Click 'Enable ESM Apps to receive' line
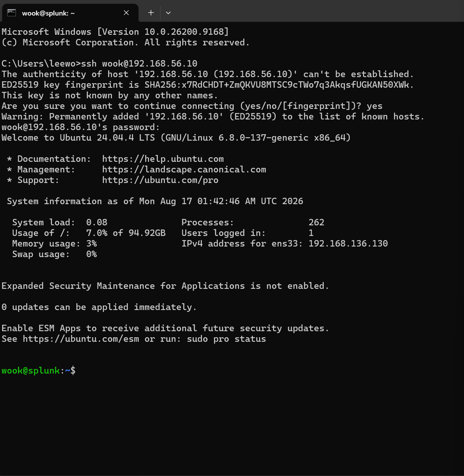The height and width of the screenshot is (476, 464). coord(165,329)
